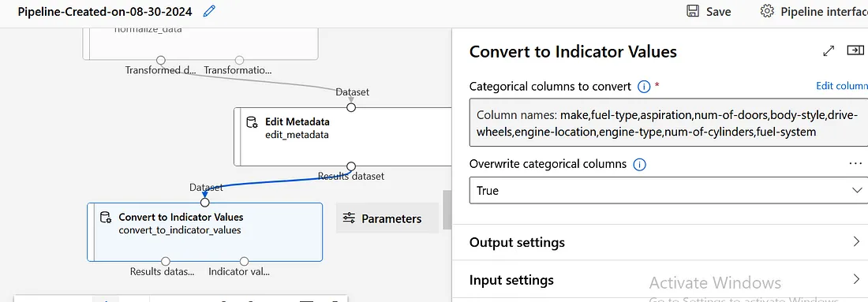Click the Transformed dataset output port of normalize_data
The height and width of the screenshot is (302, 868).
point(161,60)
